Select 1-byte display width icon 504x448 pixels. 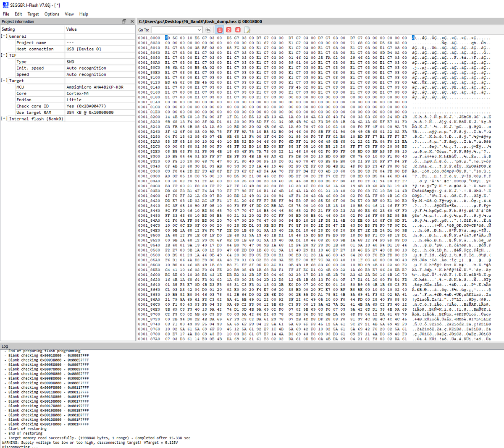(x=220, y=30)
